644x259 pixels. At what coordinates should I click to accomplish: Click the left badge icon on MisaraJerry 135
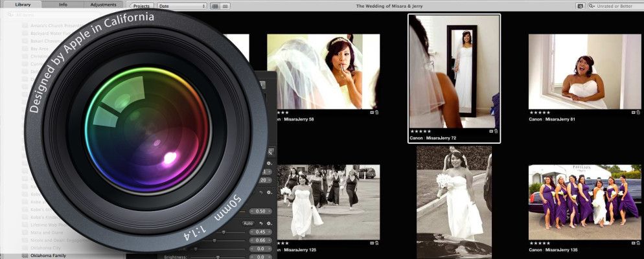[633, 243]
